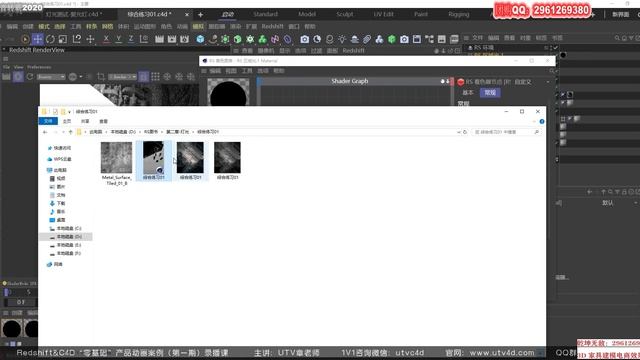Viewport: 640px width, 360px height.
Task: Click the Render View clapperboard icon
Action: pos(159,39)
